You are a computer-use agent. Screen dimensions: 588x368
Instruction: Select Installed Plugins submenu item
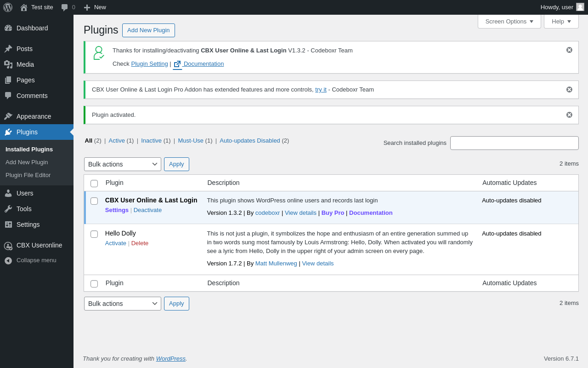pos(29,149)
